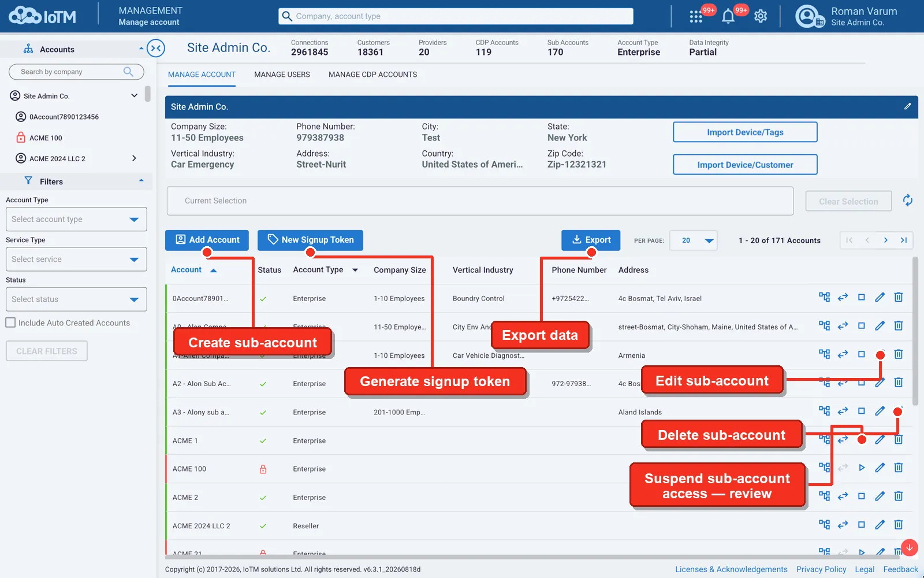View hierarchy for the 0Account78901 row
924x578 pixels.
[x=824, y=297]
